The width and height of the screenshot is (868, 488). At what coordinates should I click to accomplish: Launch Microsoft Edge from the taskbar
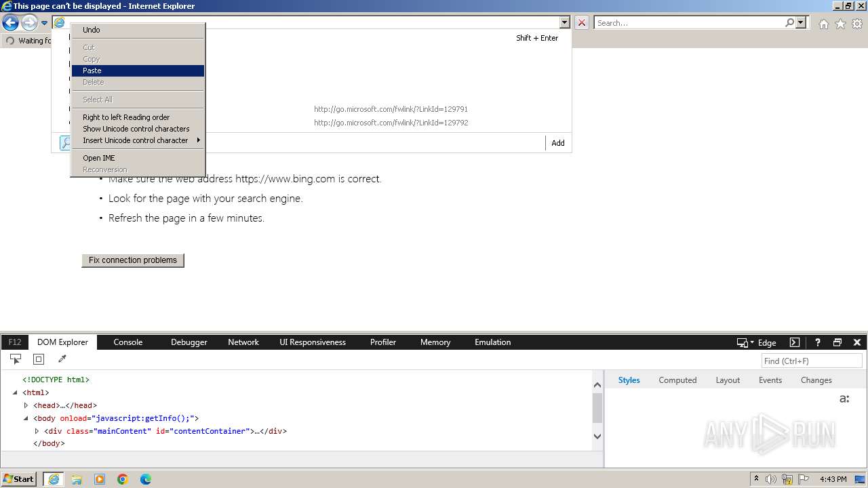[146, 479]
